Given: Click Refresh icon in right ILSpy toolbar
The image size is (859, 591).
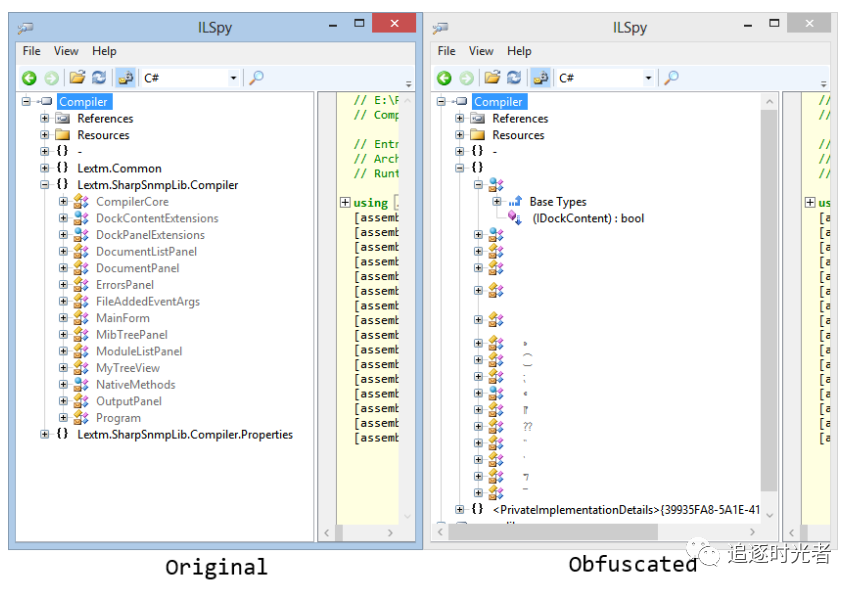Looking at the screenshot, I should 514,78.
